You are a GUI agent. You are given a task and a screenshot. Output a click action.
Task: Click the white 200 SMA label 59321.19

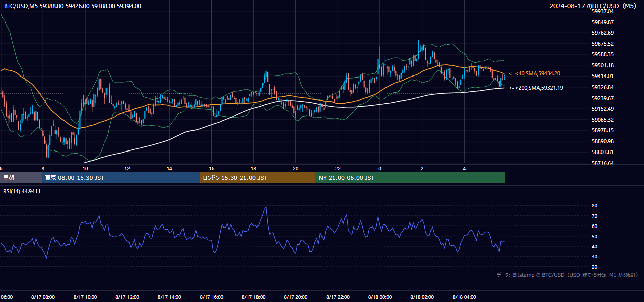coord(536,88)
